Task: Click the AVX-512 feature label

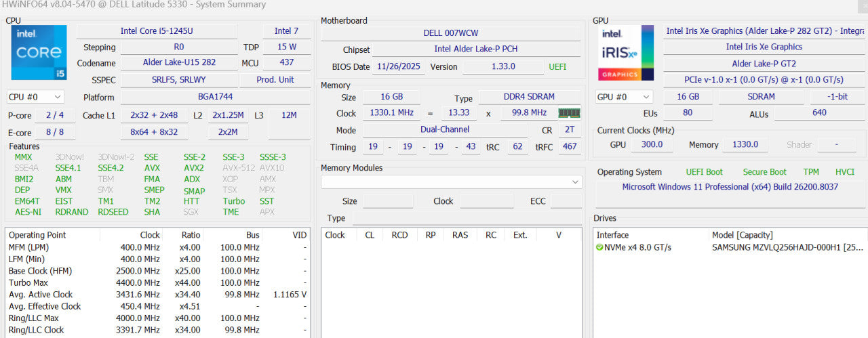Action: click(239, 168)
